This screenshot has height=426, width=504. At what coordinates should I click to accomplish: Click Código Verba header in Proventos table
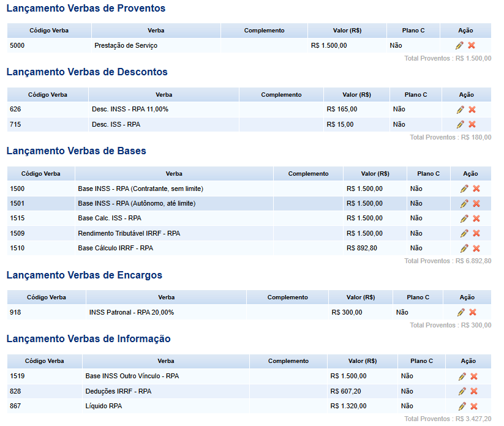tap(49, 31)
